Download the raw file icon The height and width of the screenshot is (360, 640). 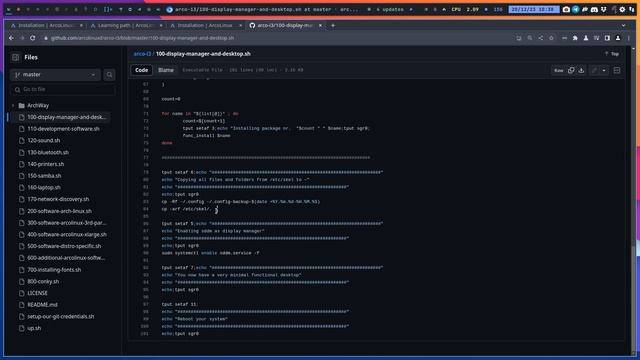pos(581,71)
